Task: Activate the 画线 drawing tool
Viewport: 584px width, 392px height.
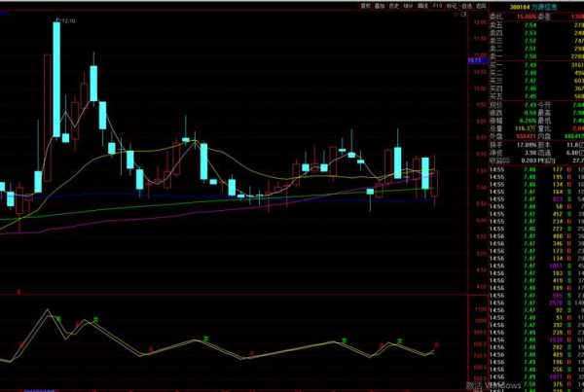Action: tap(423, 4)
